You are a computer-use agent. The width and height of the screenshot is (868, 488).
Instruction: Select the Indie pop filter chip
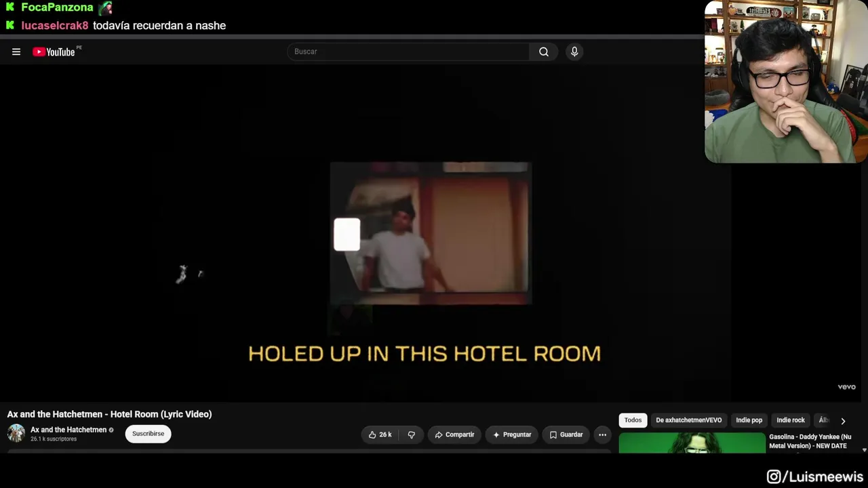point(749,420)
